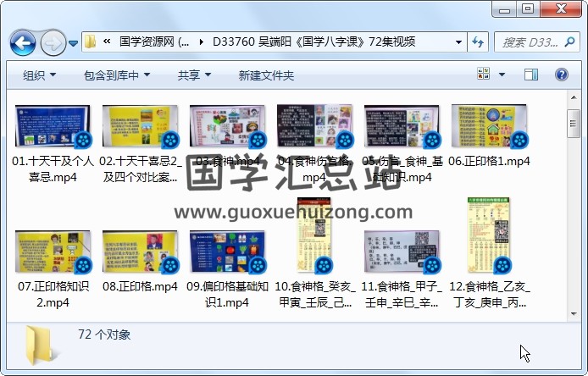Select video 04.食神伤官格.mp4 thumbnail

[x=314, y=126]
